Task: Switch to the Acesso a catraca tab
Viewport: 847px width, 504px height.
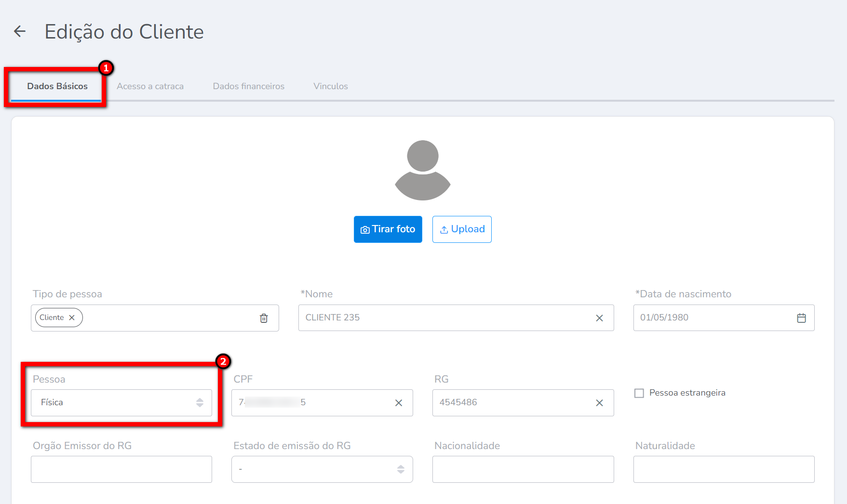Action: tap(150, 86)
